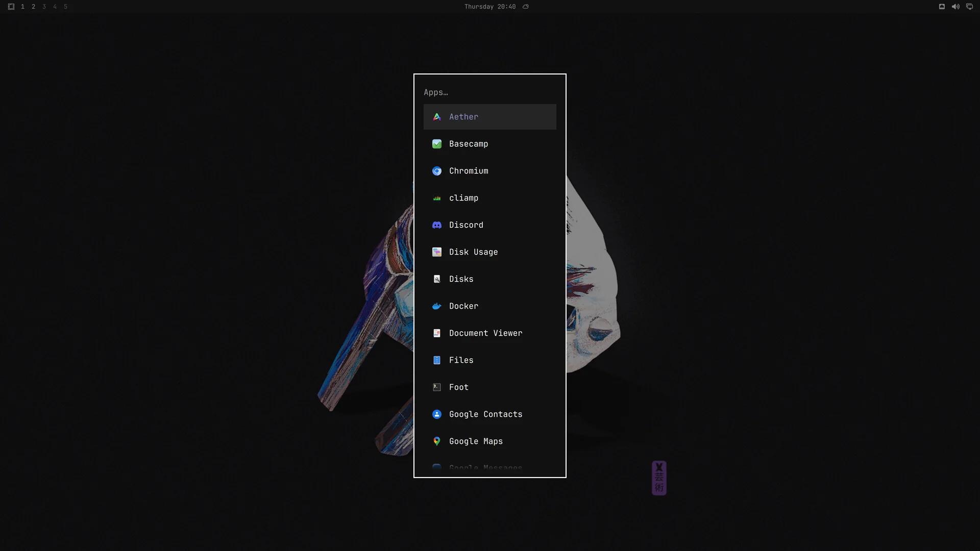Click the Disk Usage icon

(437, 252)
